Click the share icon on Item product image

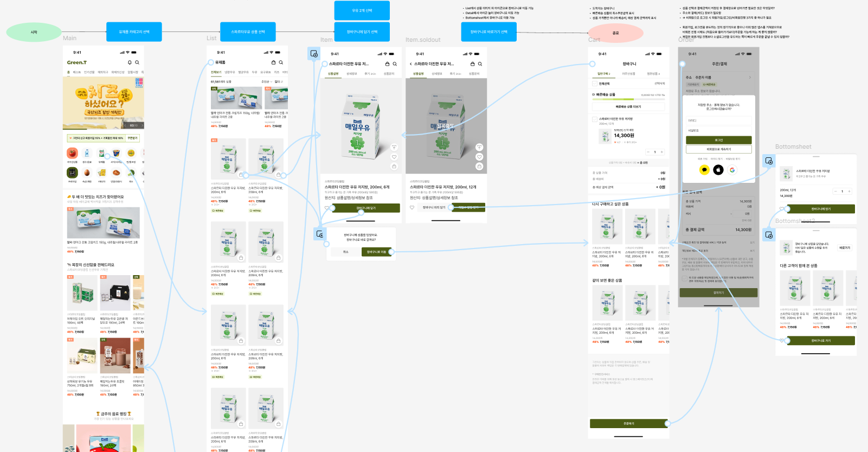pyautogui.click(x=394, y=147)
